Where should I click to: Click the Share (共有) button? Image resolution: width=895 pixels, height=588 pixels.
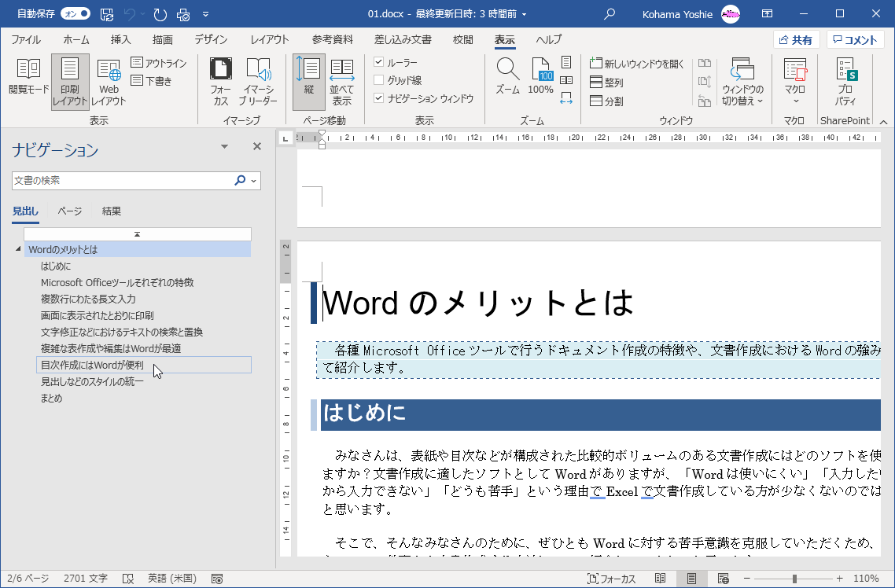point(796,40)
